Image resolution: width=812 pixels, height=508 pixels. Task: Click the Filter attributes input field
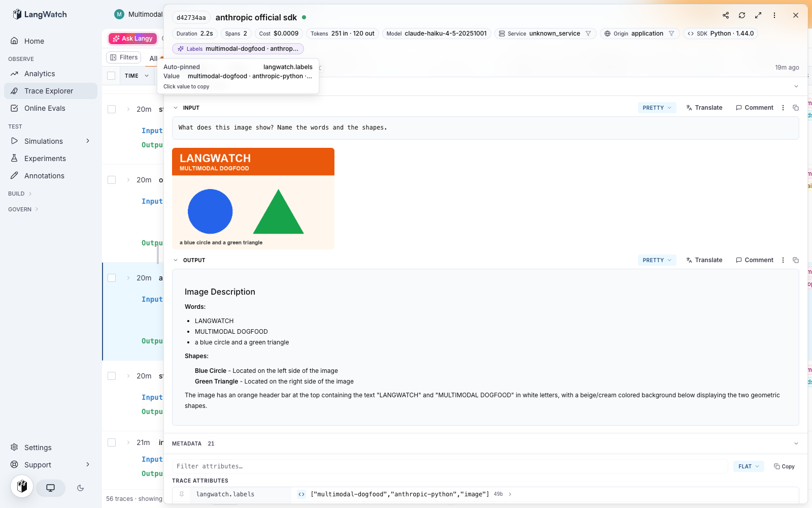(451, 466)
